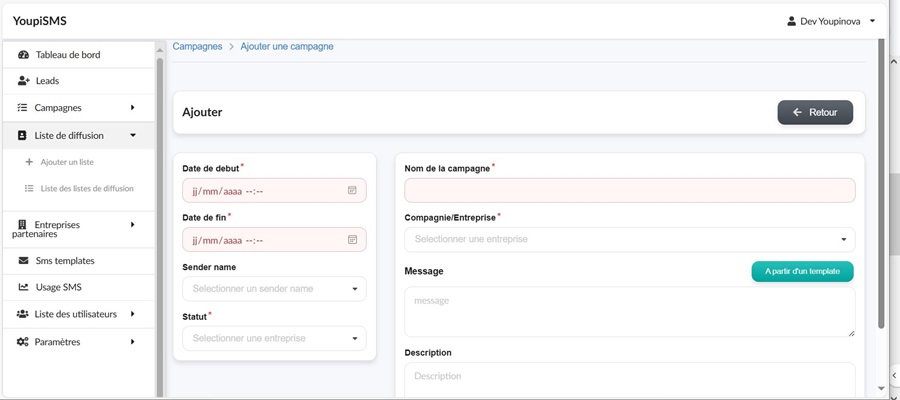Open calendar picker for Date de debut
This screenshot has width=900, height=400.
[x=352, y=190]
